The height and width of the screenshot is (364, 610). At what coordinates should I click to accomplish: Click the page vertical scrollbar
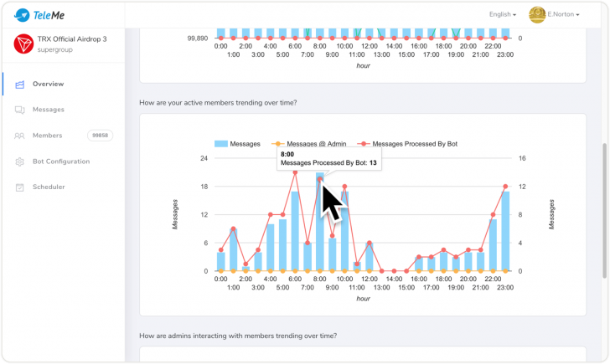(605, 209)
